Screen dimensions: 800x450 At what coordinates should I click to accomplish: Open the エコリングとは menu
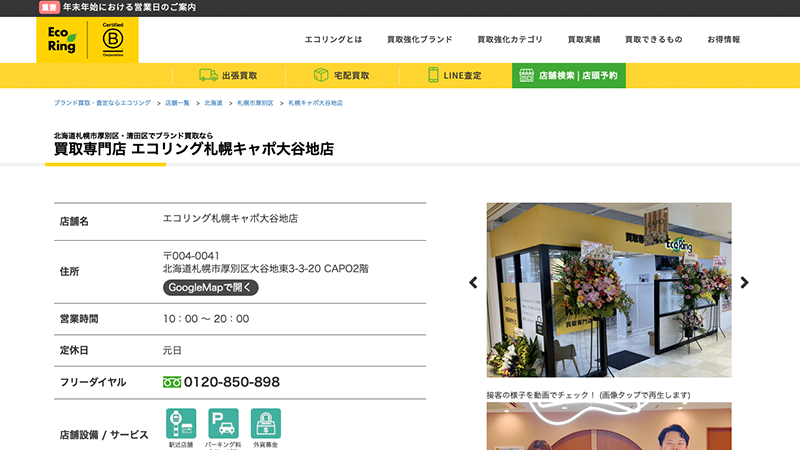pos(333,39)
